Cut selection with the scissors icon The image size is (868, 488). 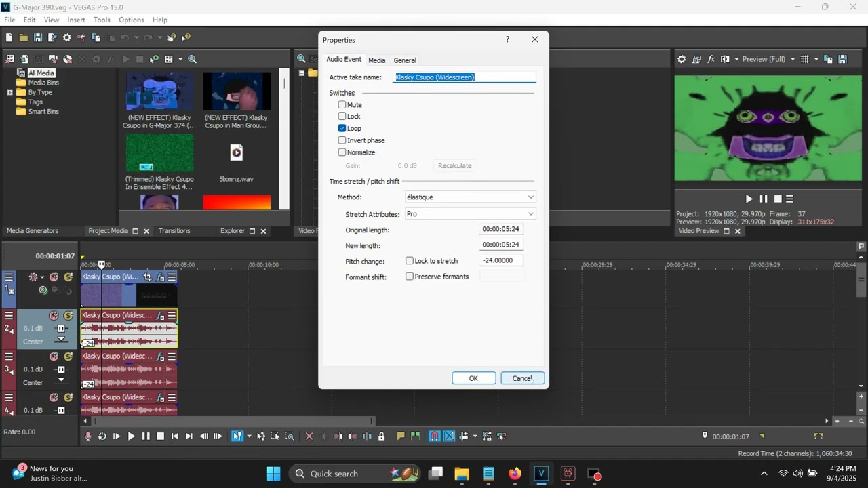tap(81, 37)
